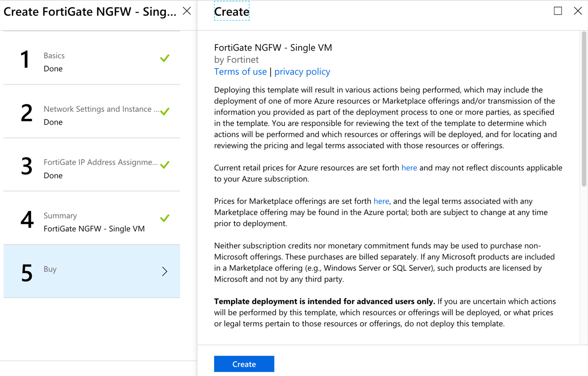Click the green checkmark on IP Address Assignment step
Image resolution: width=588 pixels, height=376 pixels.
coord(164,165)
